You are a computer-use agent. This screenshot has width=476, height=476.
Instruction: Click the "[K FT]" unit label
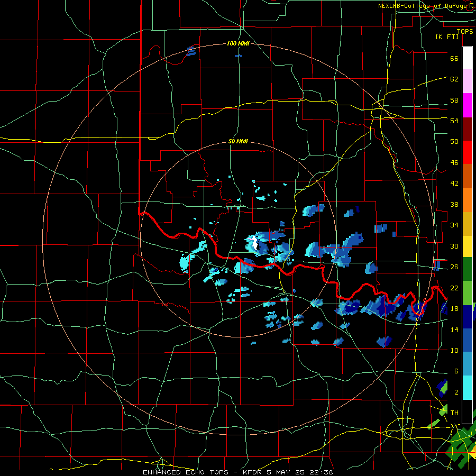click(x=447, y=36)
